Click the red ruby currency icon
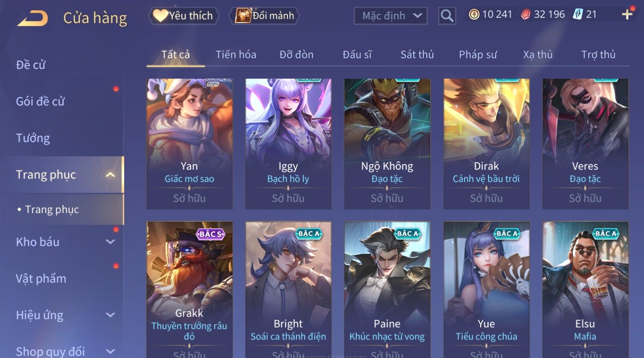Screen dimensions: 644x358 [x=526, y=15]
